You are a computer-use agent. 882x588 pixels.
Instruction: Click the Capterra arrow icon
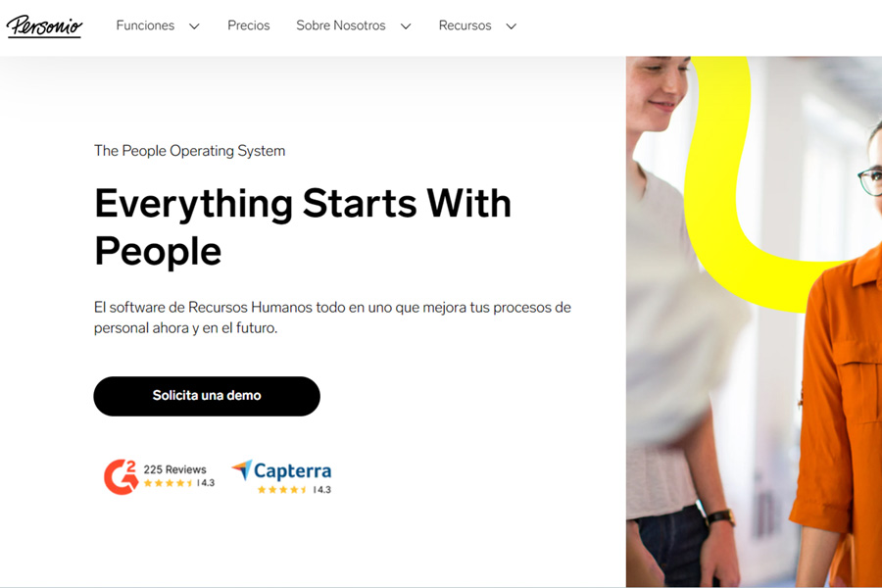tap(242, 469)
